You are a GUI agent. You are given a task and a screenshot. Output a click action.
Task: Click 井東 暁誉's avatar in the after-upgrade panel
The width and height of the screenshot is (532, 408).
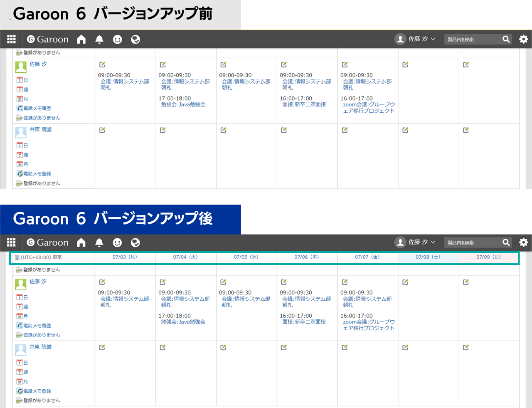click(x=21, y=350)
